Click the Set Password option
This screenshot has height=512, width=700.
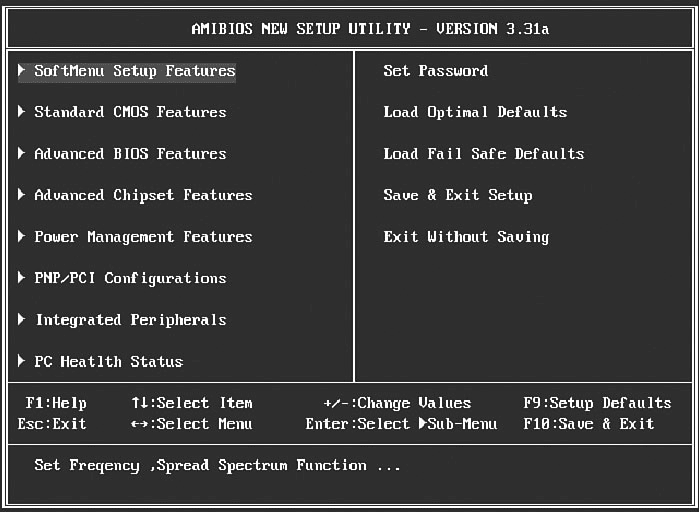pos(435,71)
